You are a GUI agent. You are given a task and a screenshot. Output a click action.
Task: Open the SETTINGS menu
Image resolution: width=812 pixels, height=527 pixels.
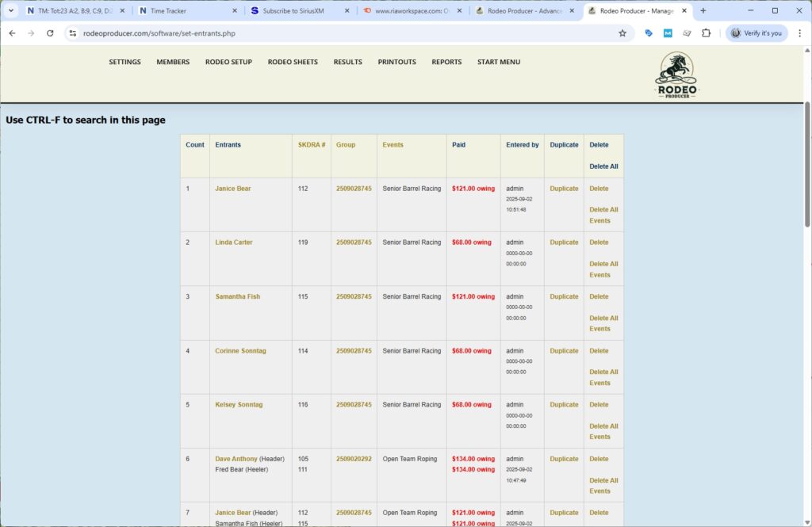click(x=124, y=61)
